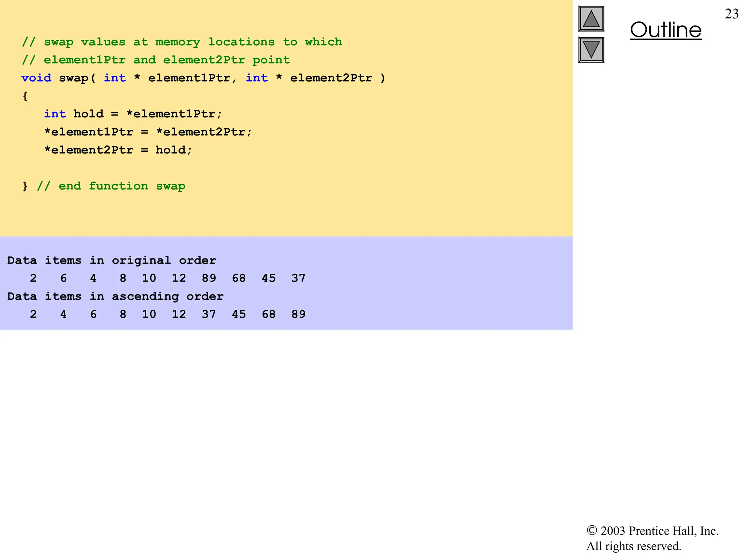Click the '*element2Ptr = hold;' statement
747x560 pixels.
(x=118, y=150)
